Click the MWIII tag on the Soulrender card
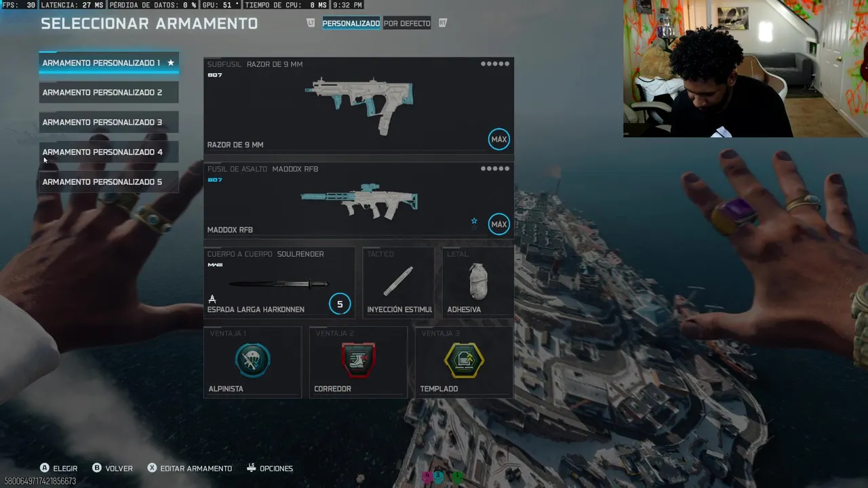Screen dimensions: 868x488 click(215, 265)
